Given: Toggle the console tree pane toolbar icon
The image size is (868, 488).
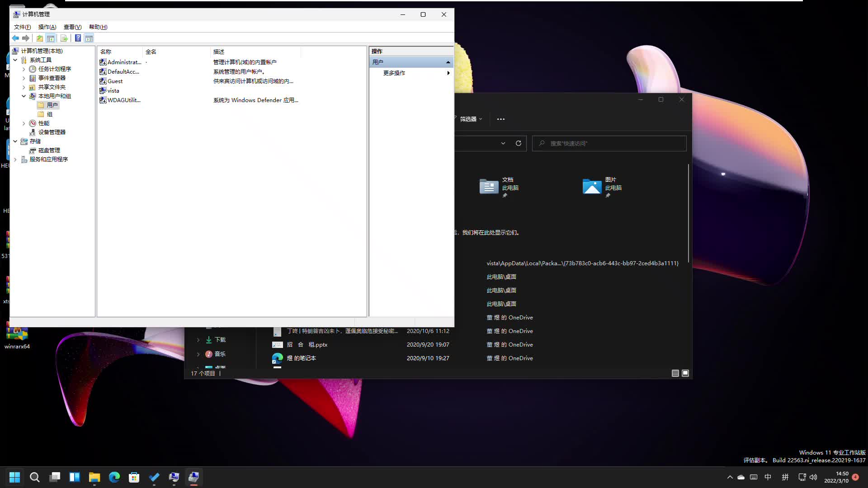Looking at the screenshot, I should pos(51,38).
